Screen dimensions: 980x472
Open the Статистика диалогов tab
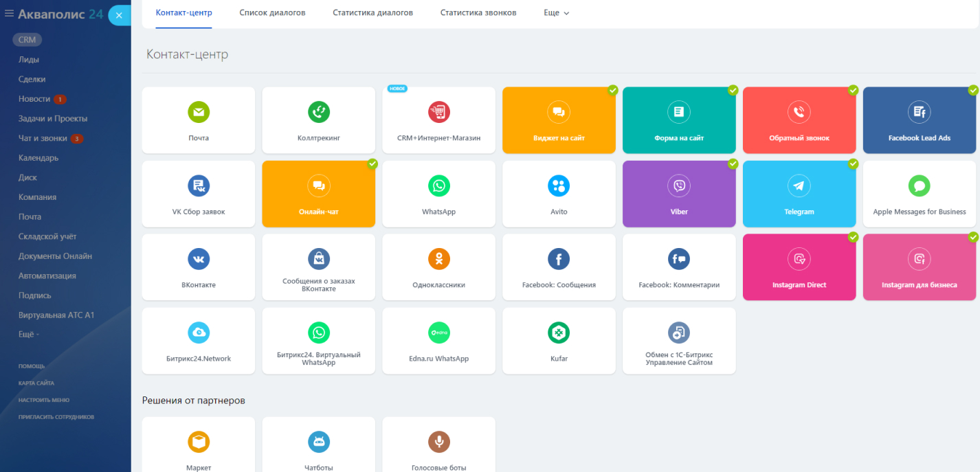click(x=372, y=13)
